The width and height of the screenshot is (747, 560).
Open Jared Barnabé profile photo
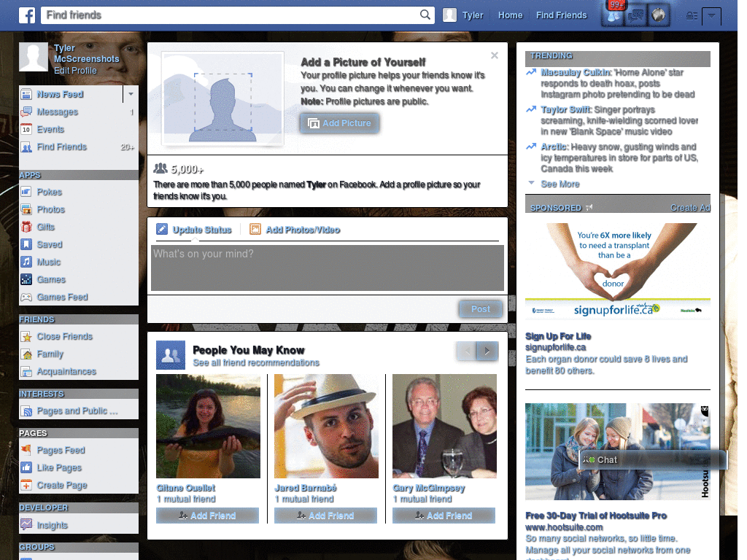(x=326, y=426)
